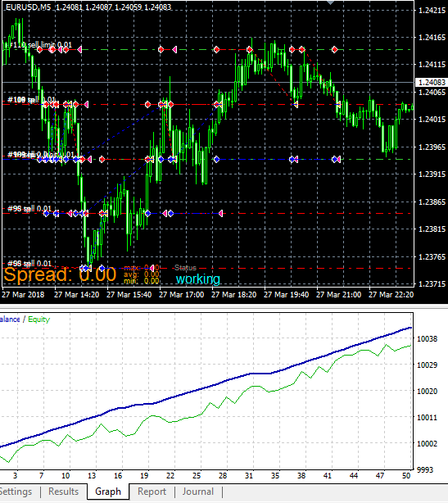Click the chart shift triangle marker at top
The height and width of the screenshot is (503, 448).
[x=330, y=2]
